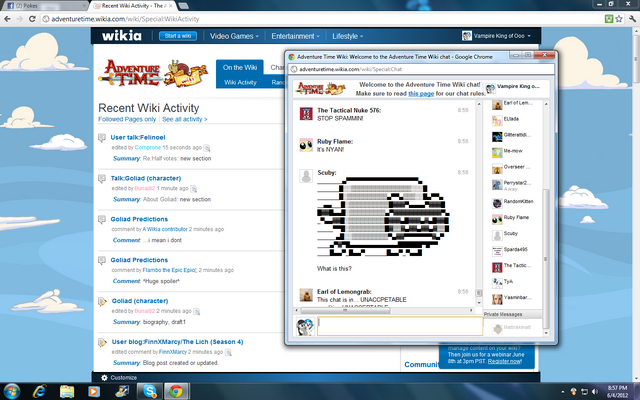
Task: Open the Goliad (character) biography edit link
Action: (x=140, y=301)
